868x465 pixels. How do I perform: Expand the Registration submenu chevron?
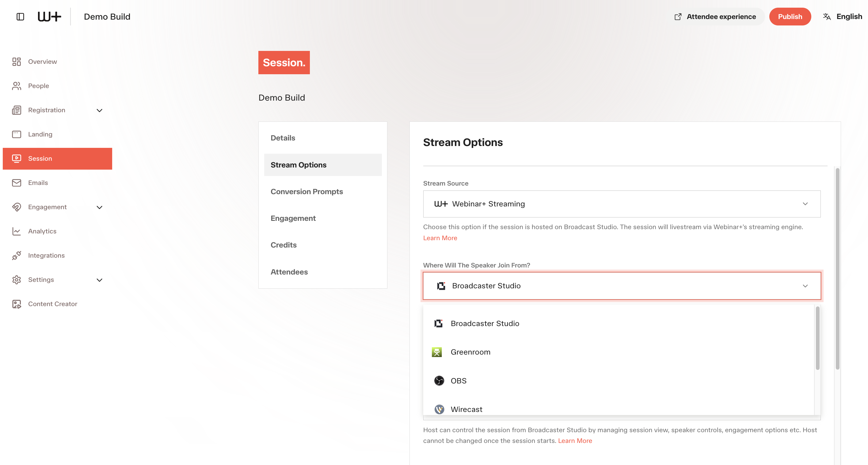99,110
